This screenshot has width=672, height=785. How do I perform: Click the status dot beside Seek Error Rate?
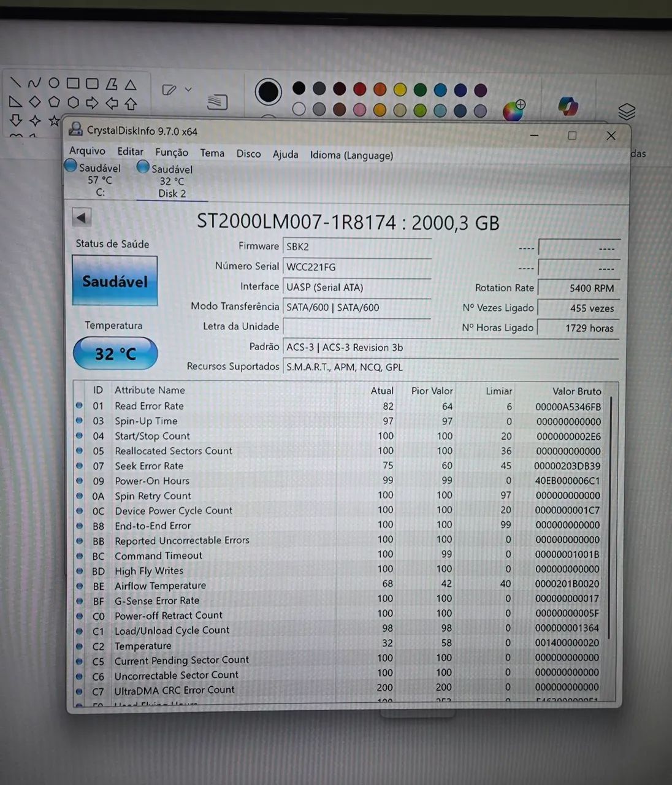pyautogui.click(x=79, y=465)
